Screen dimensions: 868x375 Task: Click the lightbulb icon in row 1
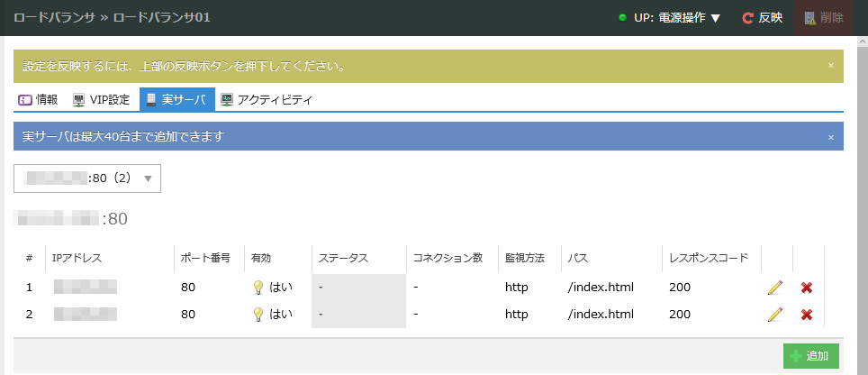258,288
